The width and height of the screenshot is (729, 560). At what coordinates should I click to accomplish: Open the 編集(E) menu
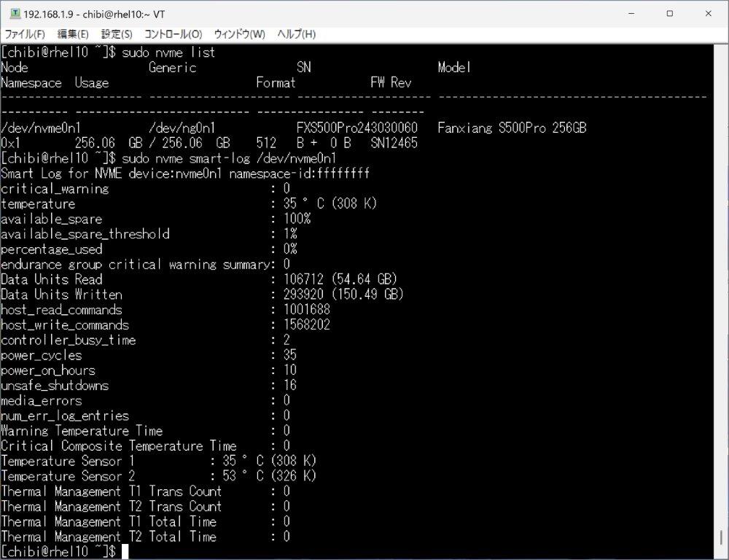(x=73, y=34)
